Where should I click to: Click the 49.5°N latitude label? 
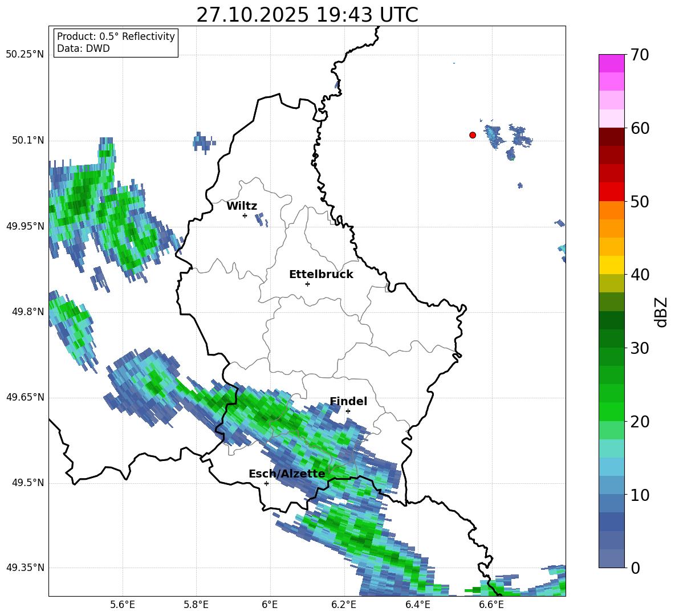point(28,483)
